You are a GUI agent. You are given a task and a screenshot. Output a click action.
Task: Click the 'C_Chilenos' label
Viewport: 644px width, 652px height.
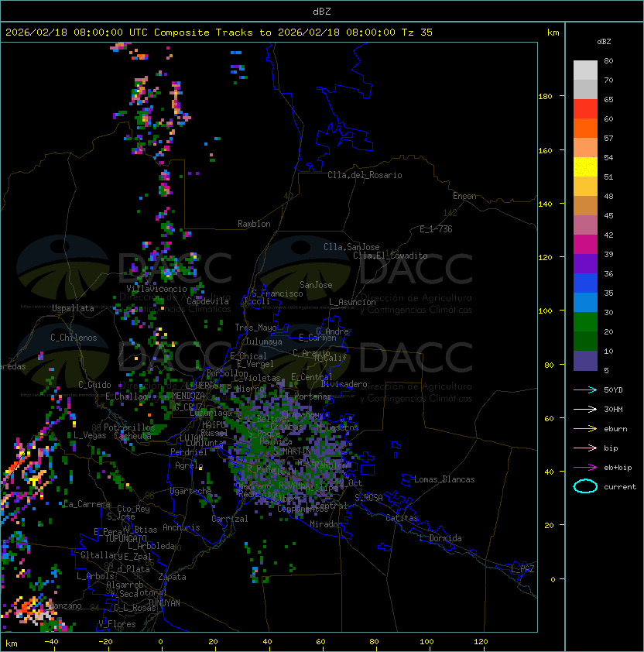74,338
